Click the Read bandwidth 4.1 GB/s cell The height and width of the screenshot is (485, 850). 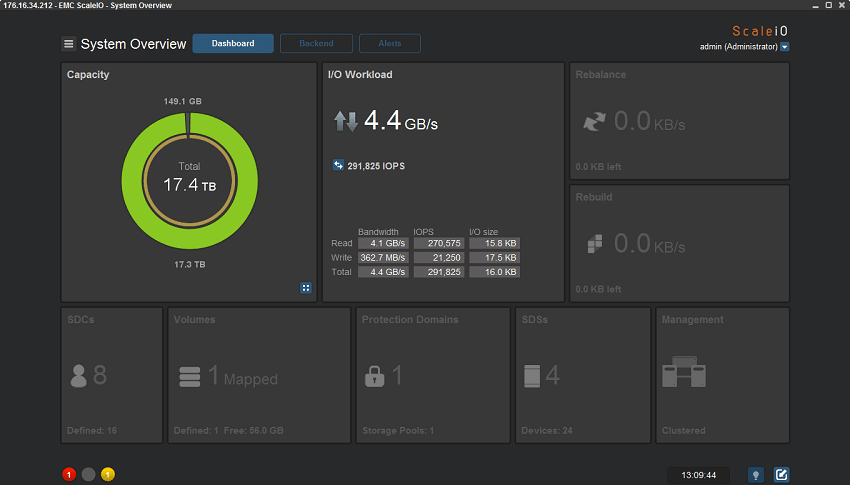[383, 243]
